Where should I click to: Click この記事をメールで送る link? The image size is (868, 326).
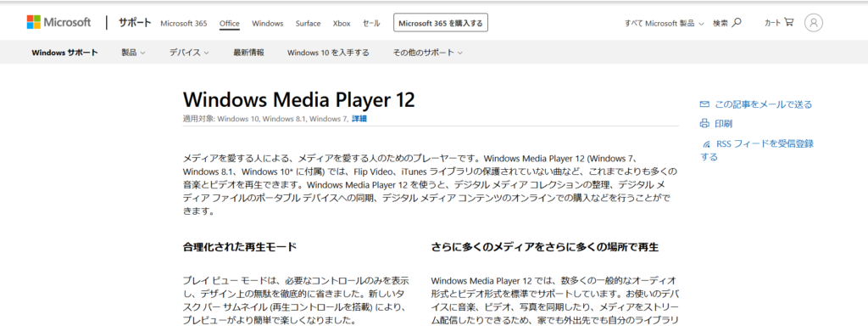(764, 104)
